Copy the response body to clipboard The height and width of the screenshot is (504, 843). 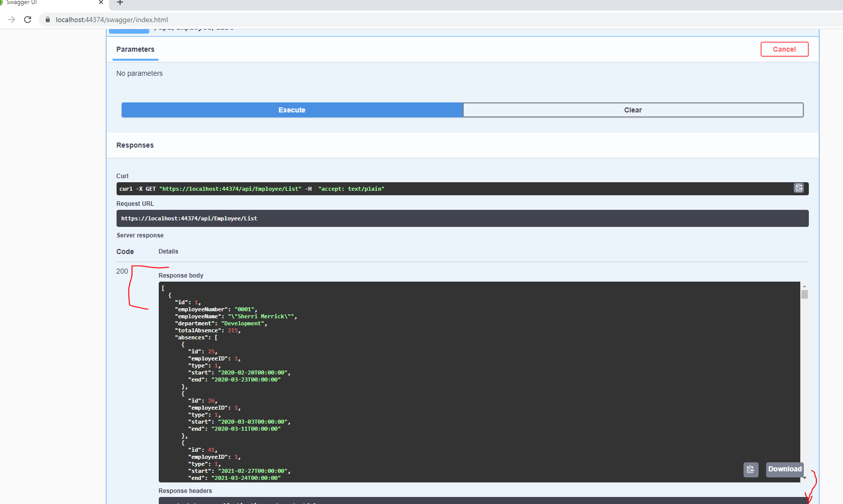tap(751, 469)
